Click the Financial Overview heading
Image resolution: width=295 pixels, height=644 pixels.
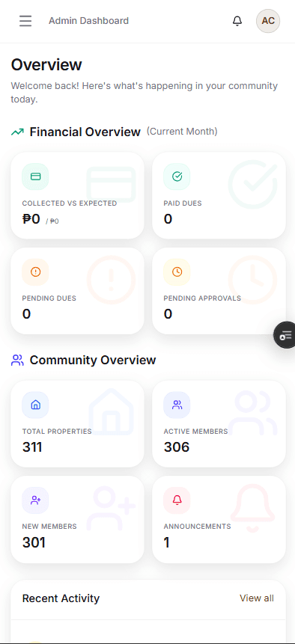coord(85,132)
